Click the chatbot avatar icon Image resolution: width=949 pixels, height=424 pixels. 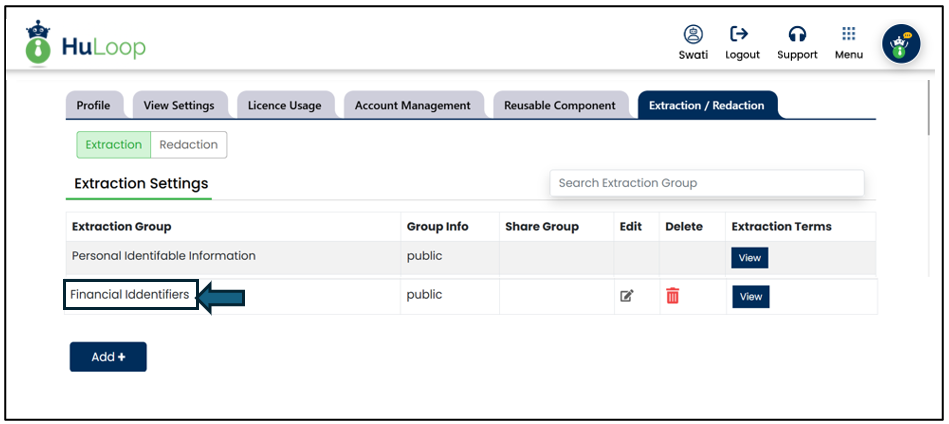tap(901, 44)
